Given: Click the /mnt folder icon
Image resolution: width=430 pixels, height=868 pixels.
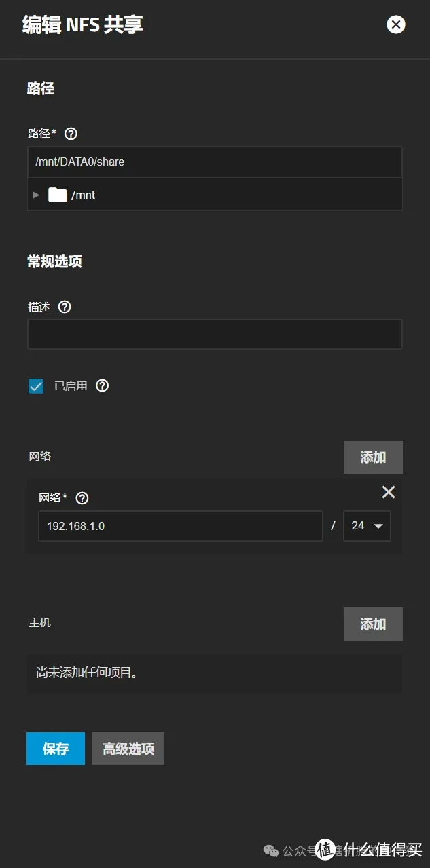Looking at the screenshot, I should (x=58, y=195).
